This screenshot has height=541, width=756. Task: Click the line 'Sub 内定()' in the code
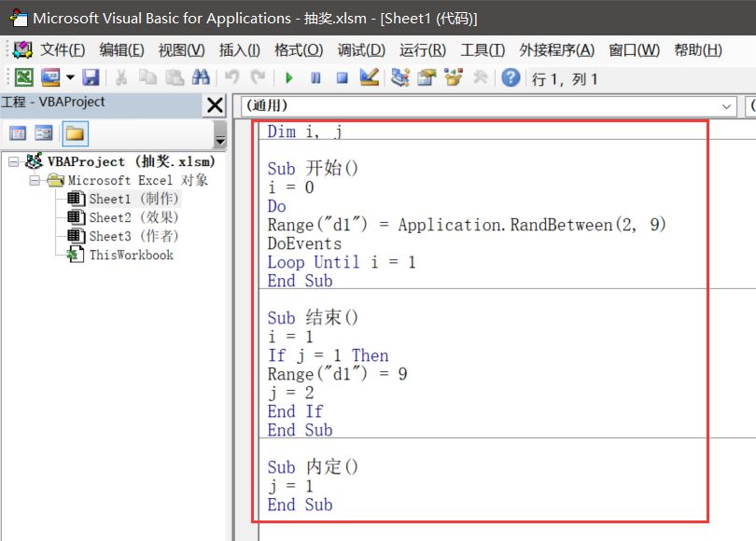point(313,467)
